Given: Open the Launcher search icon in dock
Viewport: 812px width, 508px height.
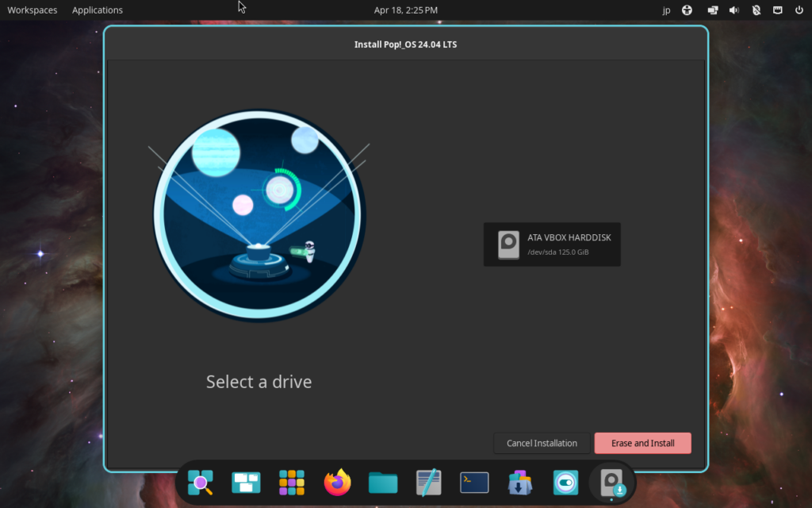Looking at the screenshot, I should 200,482.
